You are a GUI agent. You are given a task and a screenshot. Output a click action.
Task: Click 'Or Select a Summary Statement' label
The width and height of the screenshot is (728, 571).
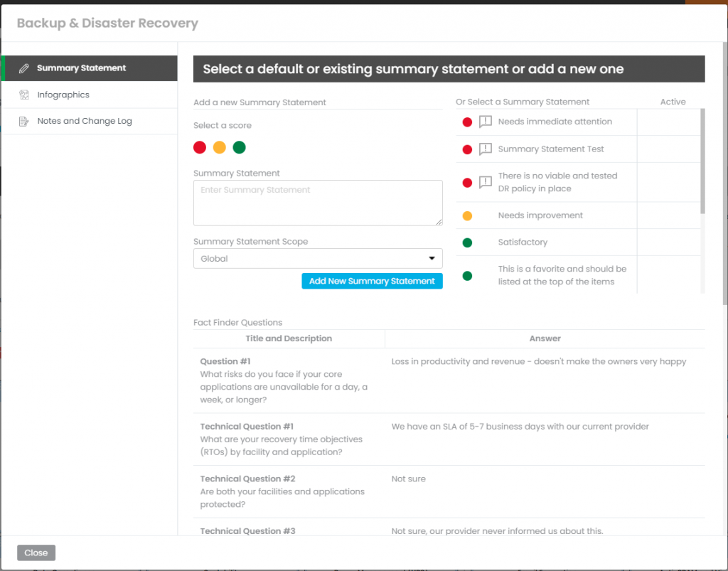(x=523, y=102)
